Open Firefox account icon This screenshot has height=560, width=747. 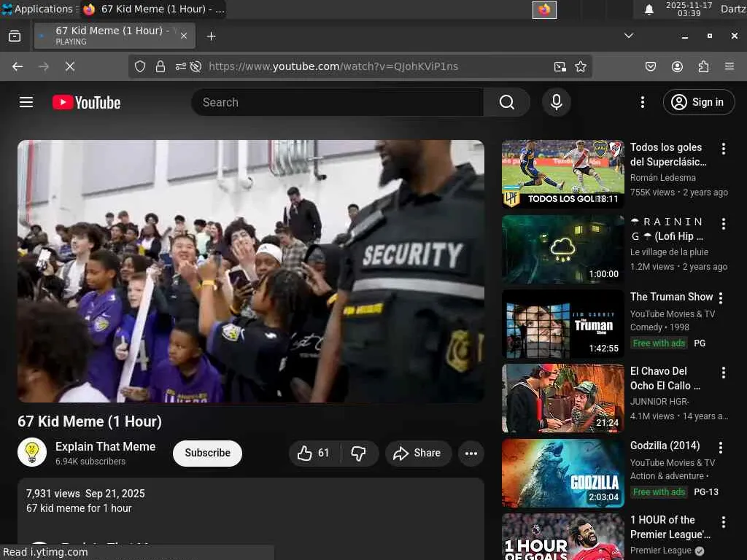677,66
